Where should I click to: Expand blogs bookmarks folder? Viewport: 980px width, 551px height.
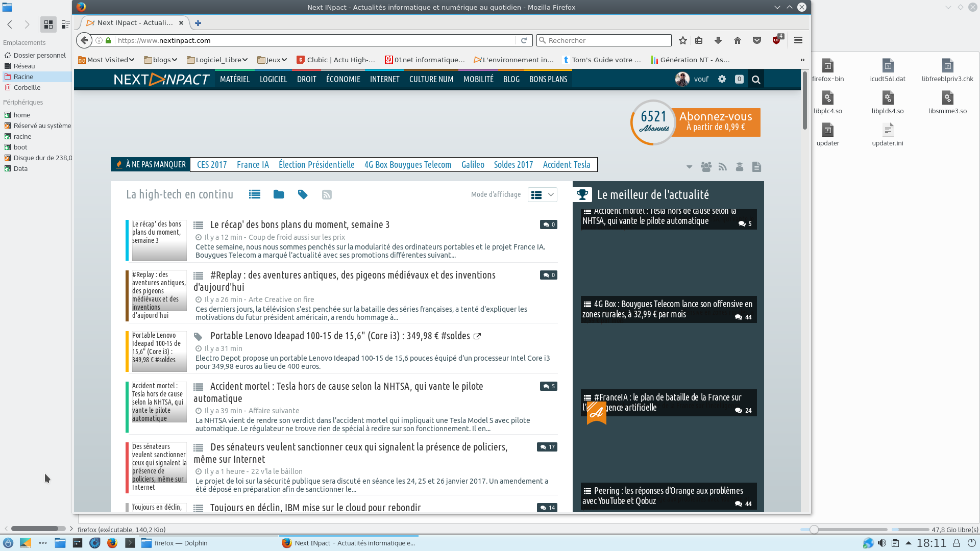(x=160, y=60)
